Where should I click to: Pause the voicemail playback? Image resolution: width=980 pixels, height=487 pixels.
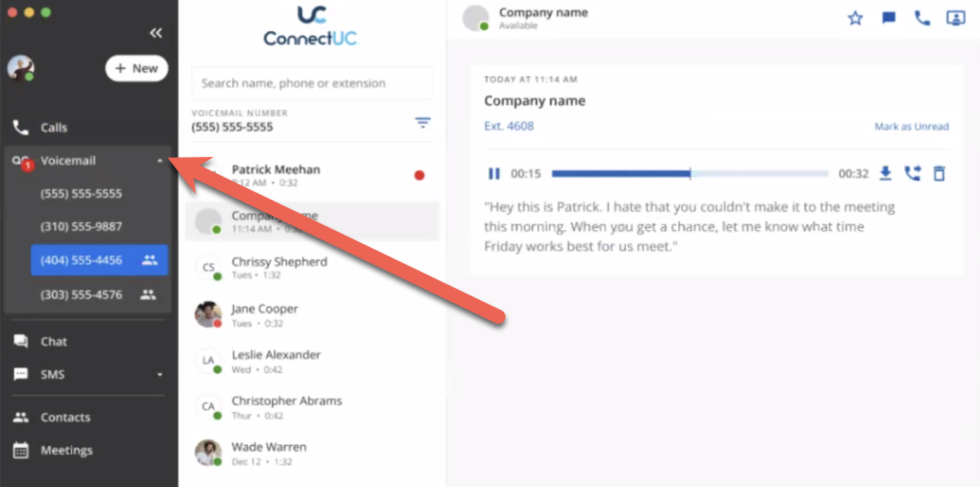pos(494,173)
